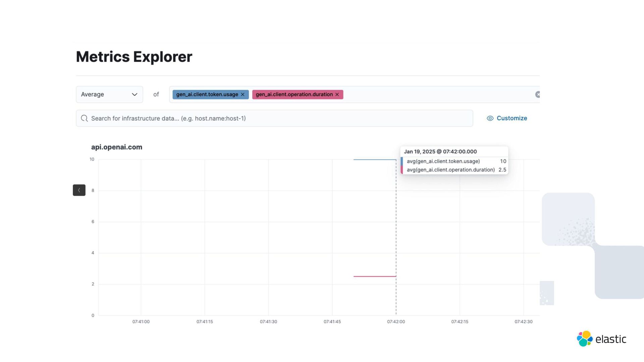This screenshot has width=644, height=362.
Task: Open the Customize options
Action: coord(512,118)
